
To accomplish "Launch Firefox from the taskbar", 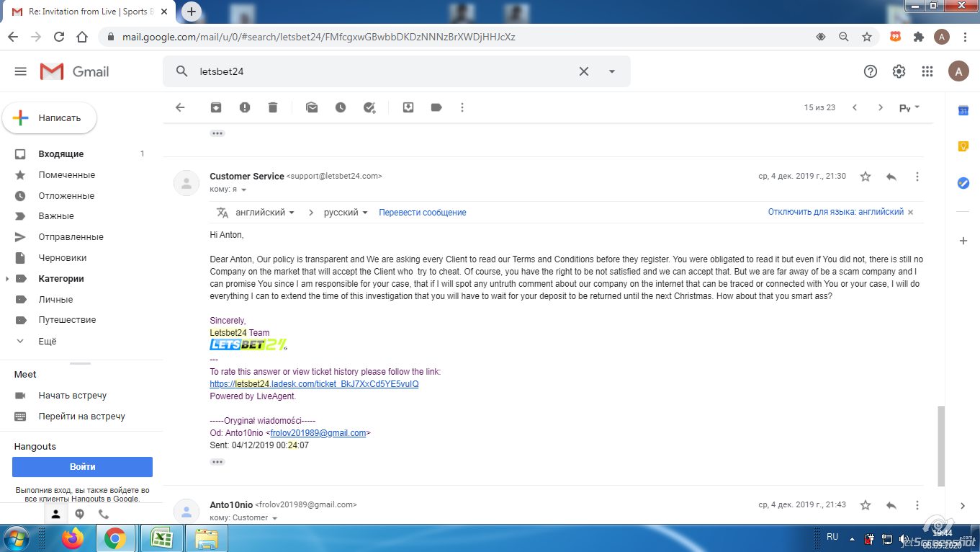I will (x=72, y=538).
